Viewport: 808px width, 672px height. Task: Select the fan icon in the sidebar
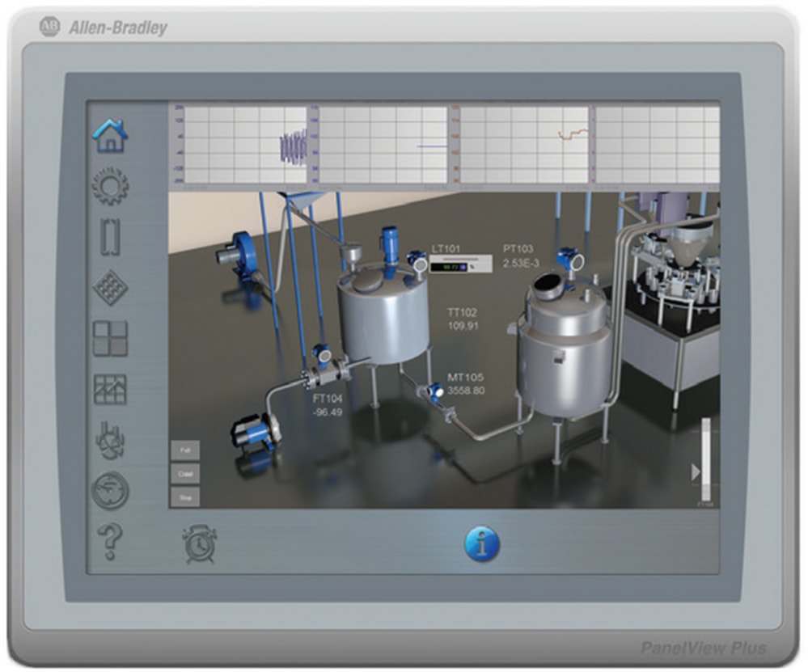[x=110, y=441]
